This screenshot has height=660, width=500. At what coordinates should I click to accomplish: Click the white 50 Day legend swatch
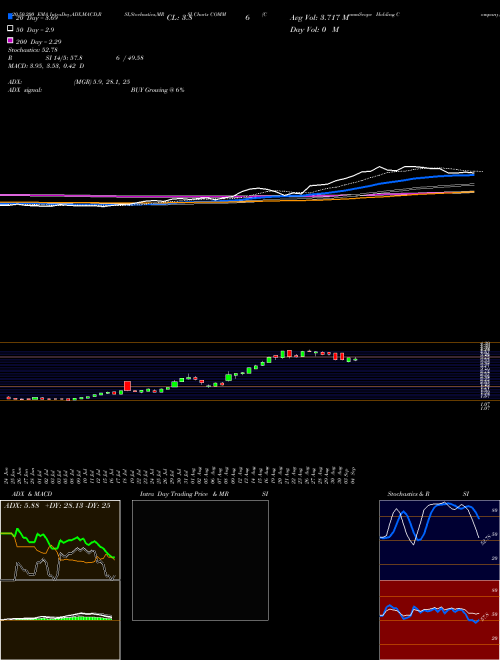pos(10,28)
